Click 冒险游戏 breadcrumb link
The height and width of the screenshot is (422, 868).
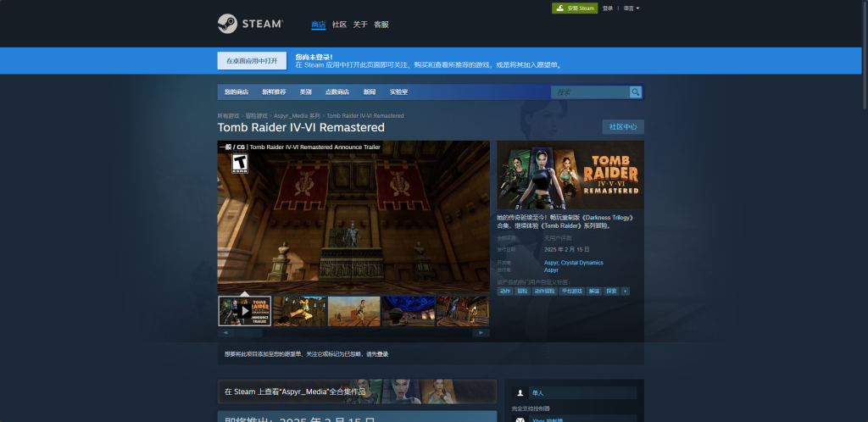(256, 116)
